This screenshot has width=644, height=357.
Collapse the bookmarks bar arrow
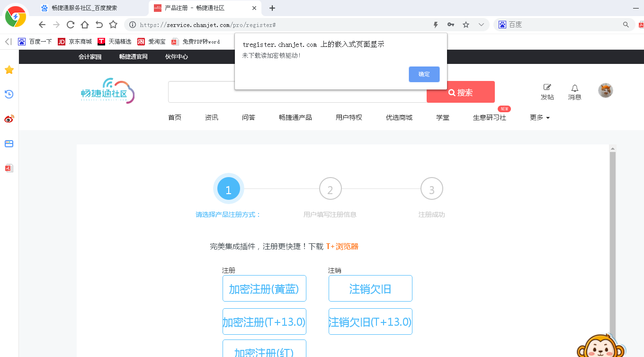pyautogui.click(x=8, y=42)
